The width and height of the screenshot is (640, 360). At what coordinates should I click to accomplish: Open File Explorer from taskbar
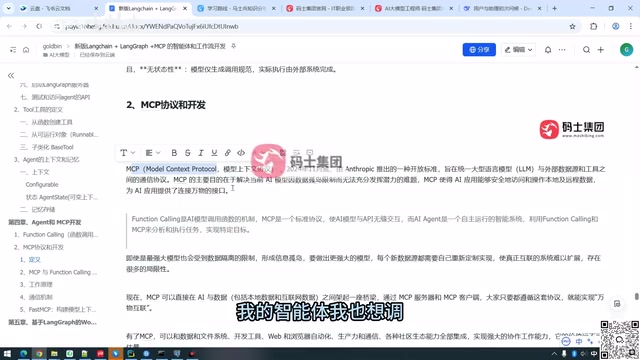point(54,353)
